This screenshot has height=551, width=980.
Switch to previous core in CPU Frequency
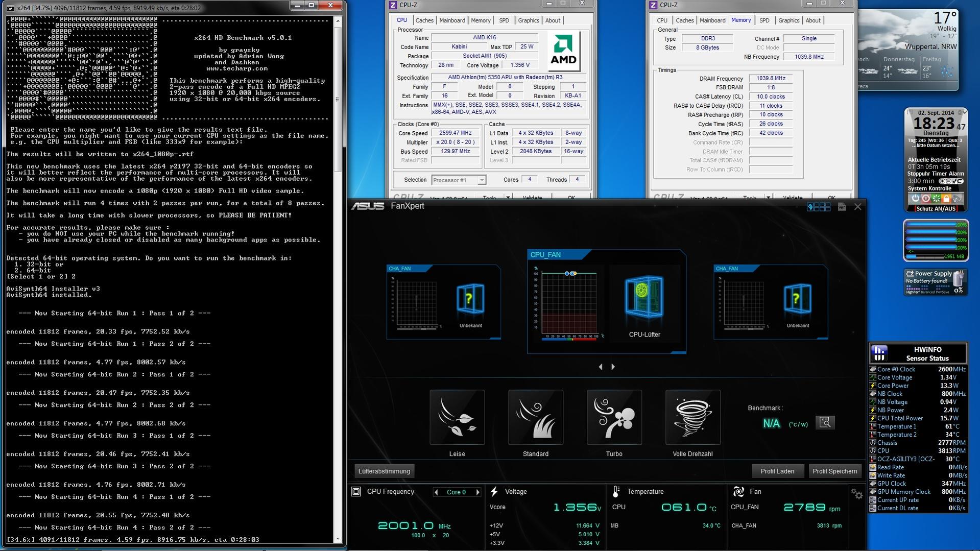click(x=436, y=492)
